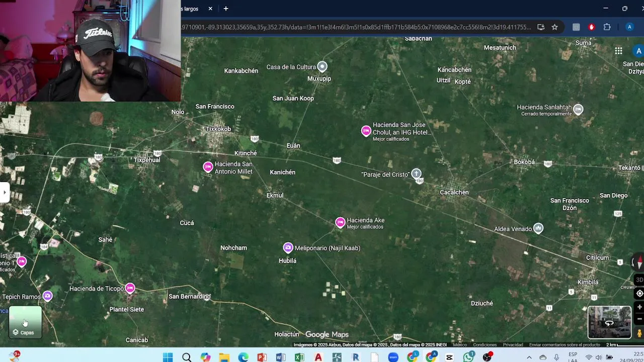
Task: Click the Hacienda de Ticopó pin
Action: (130, 288)
